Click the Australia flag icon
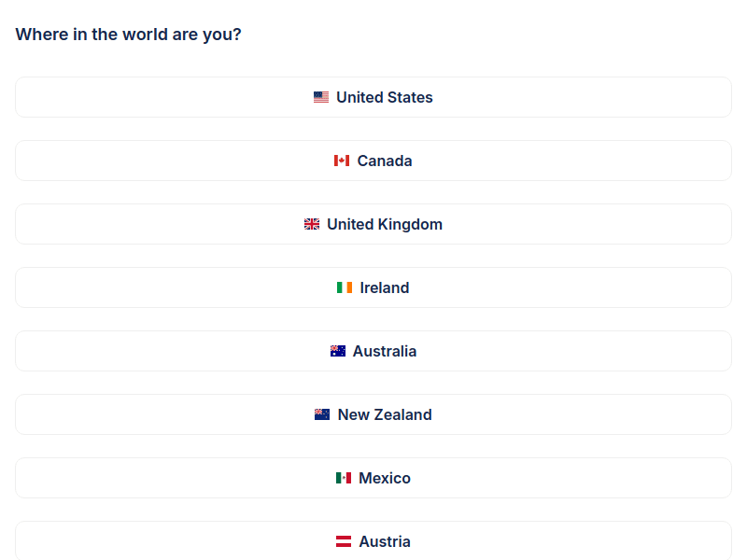 point(338,351)
